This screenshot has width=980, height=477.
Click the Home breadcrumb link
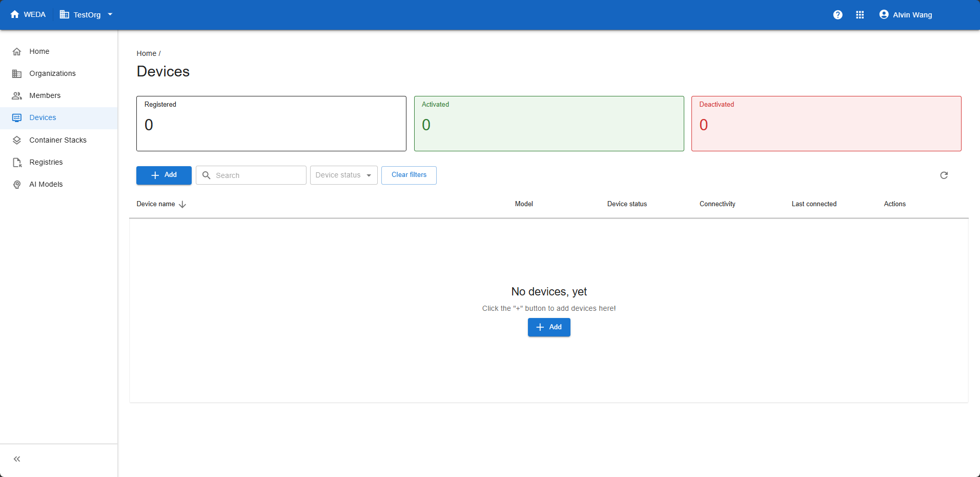tap(147, 53)
